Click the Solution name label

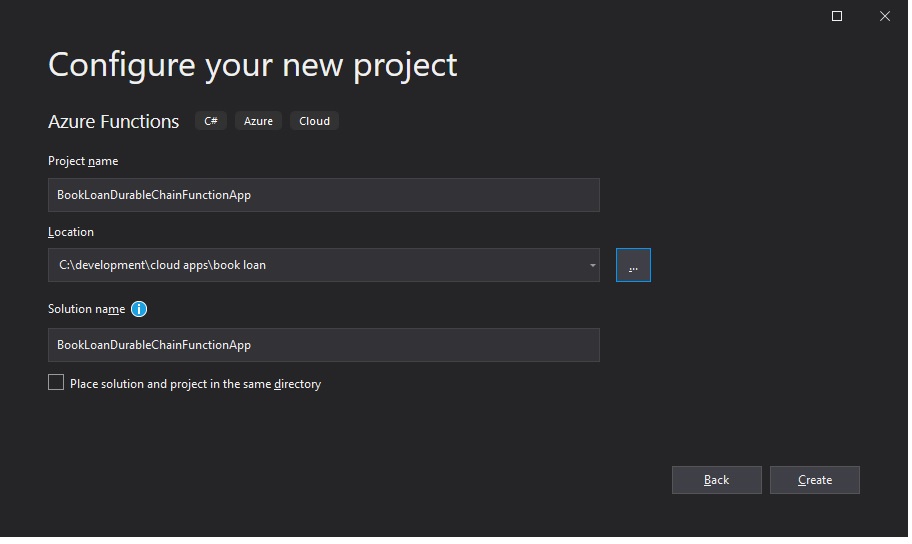click(x=87, y=310)
